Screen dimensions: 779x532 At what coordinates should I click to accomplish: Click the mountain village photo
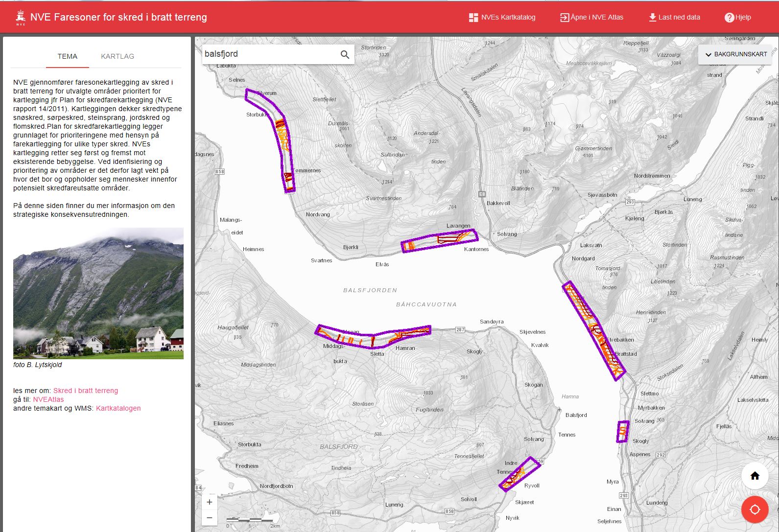[x=98, y=293]
